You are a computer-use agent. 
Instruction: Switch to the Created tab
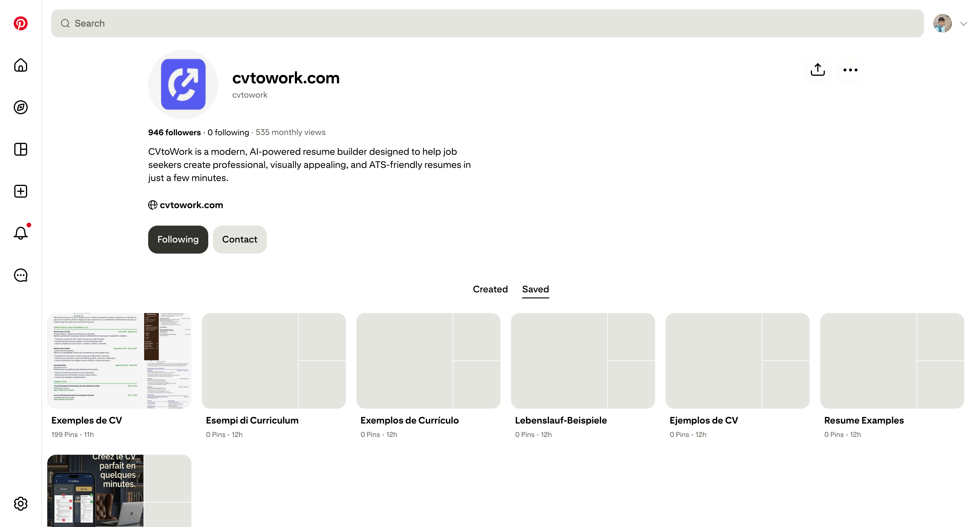click(490, 289)
